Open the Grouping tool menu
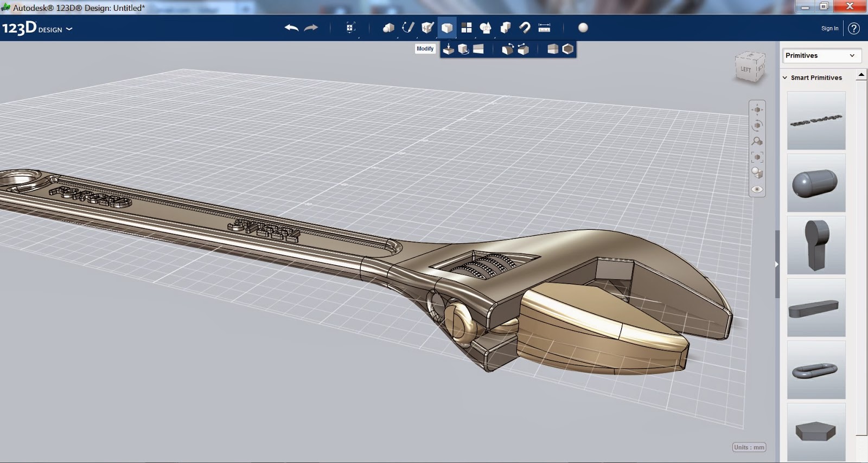 click(x=486, y=28)
